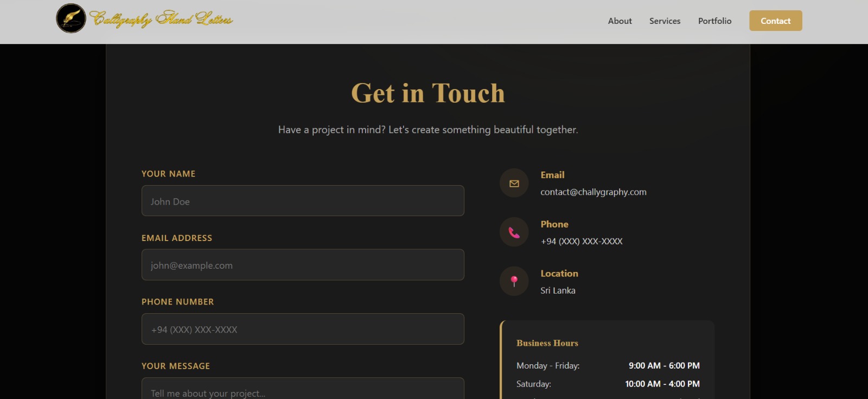Viewport: 868px width, 399px height.
Task: Click the pink Phone handset icon
Action: coord(514,232)
